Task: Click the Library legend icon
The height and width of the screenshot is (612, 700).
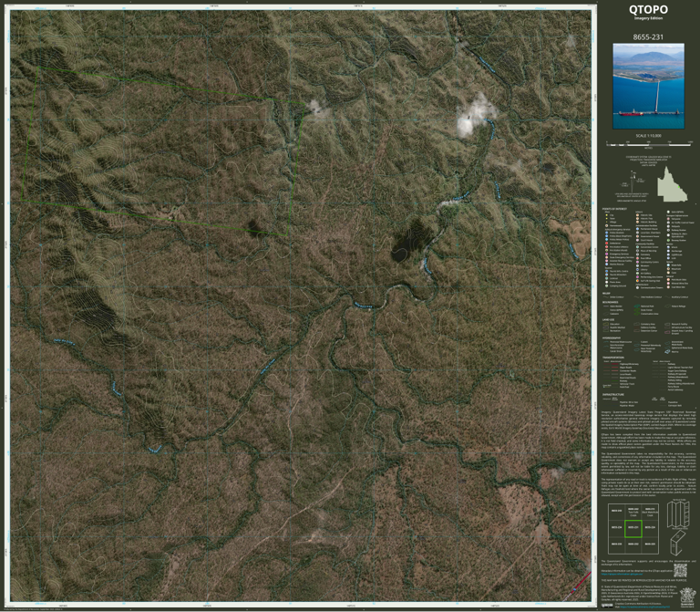Action: click(x=637, y=269)
